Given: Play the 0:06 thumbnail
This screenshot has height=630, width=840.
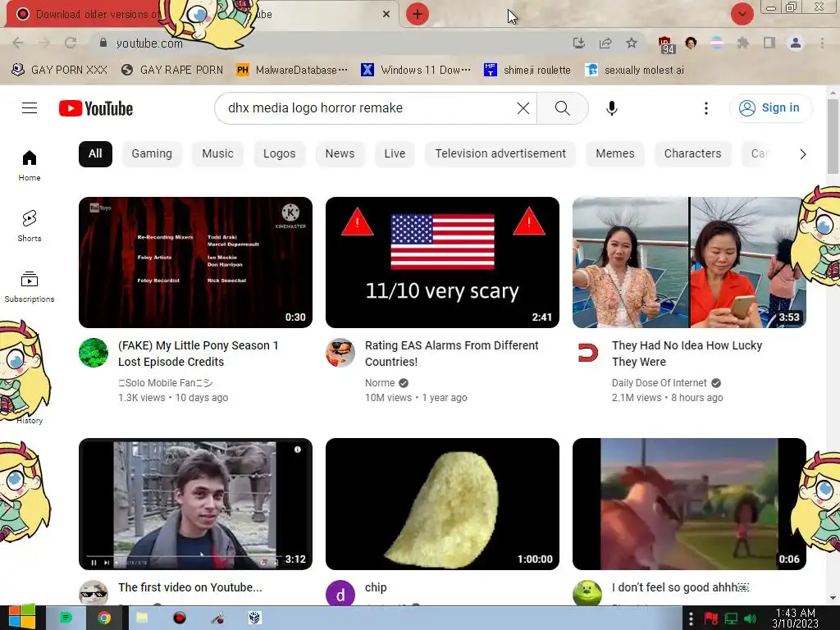Looking at the screenshot, I should coord(689,504).
